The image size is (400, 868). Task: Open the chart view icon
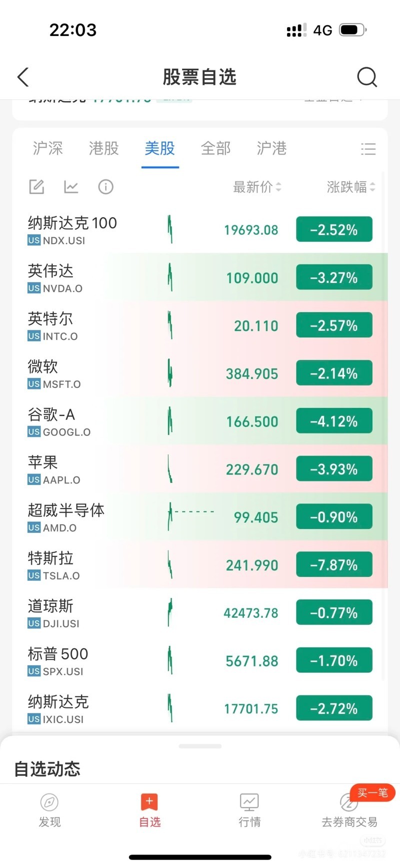pyautogui.click(x=71, y=187)
